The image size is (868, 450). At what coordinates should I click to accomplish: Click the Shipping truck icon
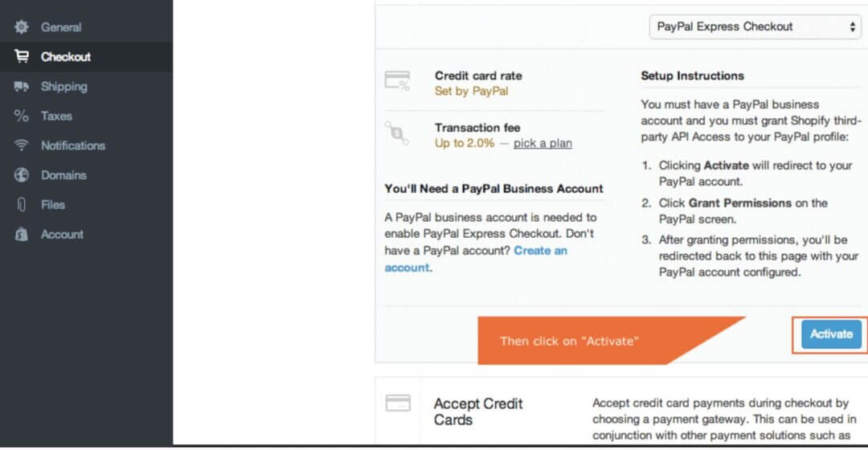coord(22,87)
